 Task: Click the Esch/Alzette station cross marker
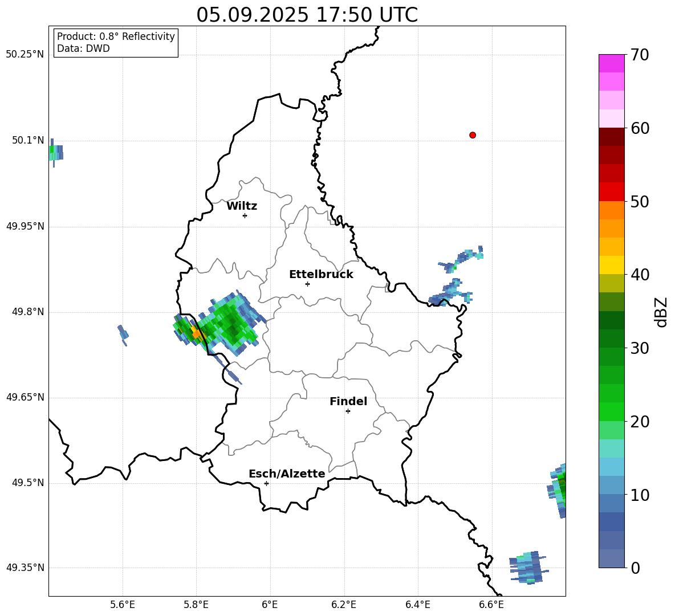[266, 483]
